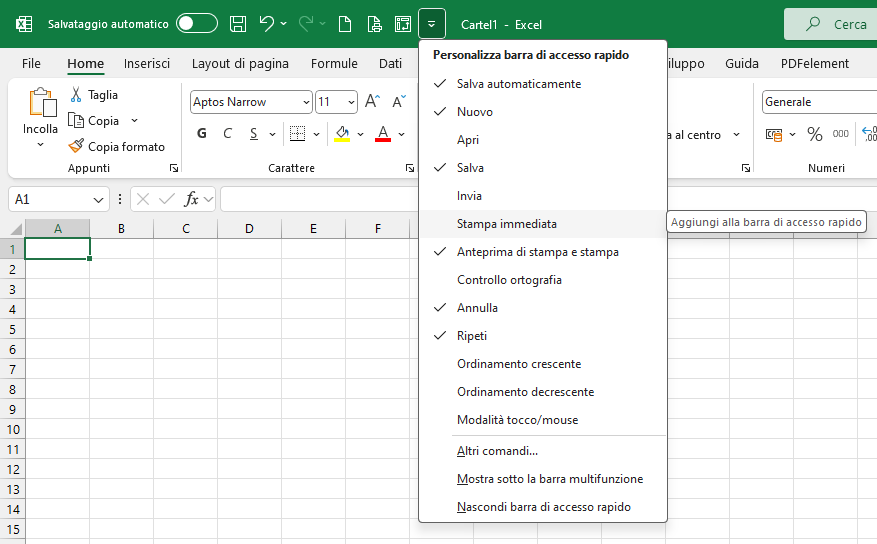Click the Taglia scissors icon

76,94
